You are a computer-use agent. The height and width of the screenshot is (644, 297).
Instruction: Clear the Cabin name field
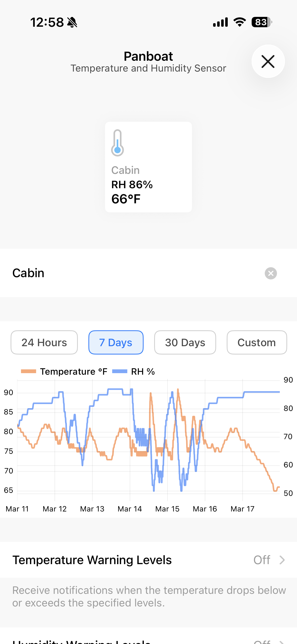271,273
